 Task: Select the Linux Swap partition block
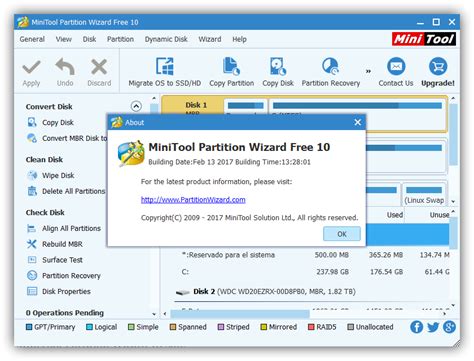424,195
